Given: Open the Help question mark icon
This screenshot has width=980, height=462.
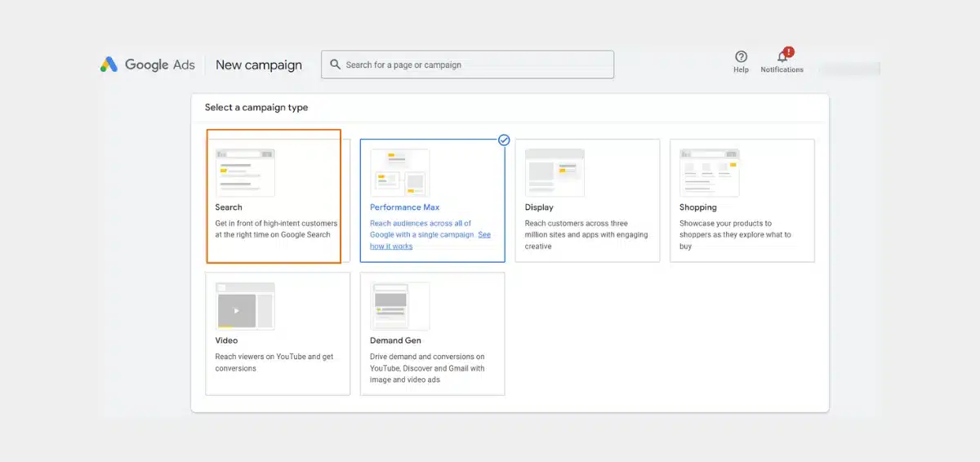Looking at the screenshot, I should click(741, 56).
